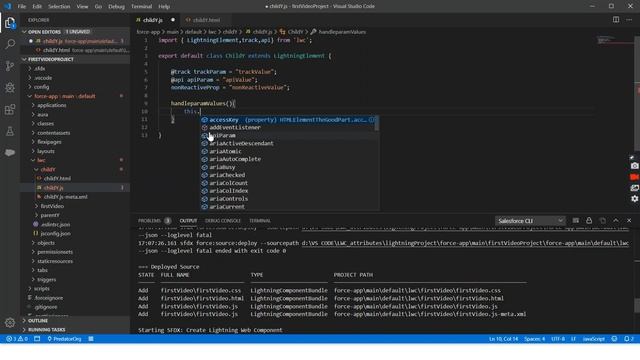Change encoding UTF-8 in status bar
This screenshot has width=640, height=360.
coord(558,339)
